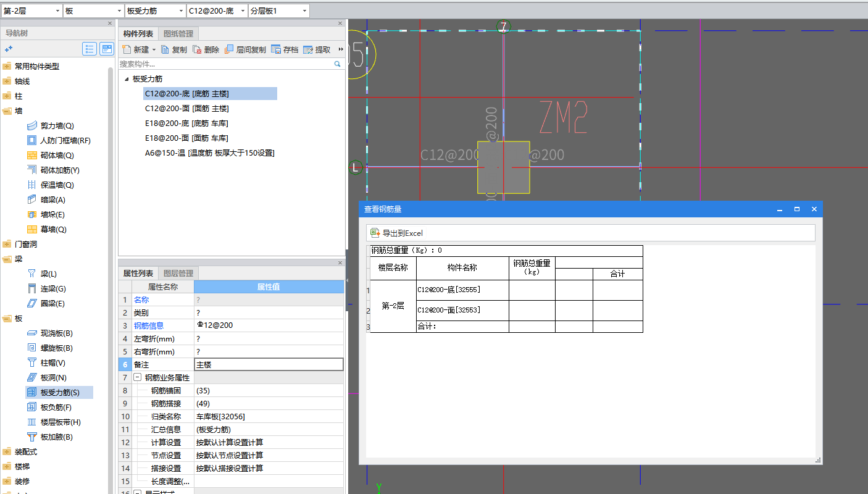
Task: Select the 连梁(G) coupling beam icon
Action: click(32, 288)
